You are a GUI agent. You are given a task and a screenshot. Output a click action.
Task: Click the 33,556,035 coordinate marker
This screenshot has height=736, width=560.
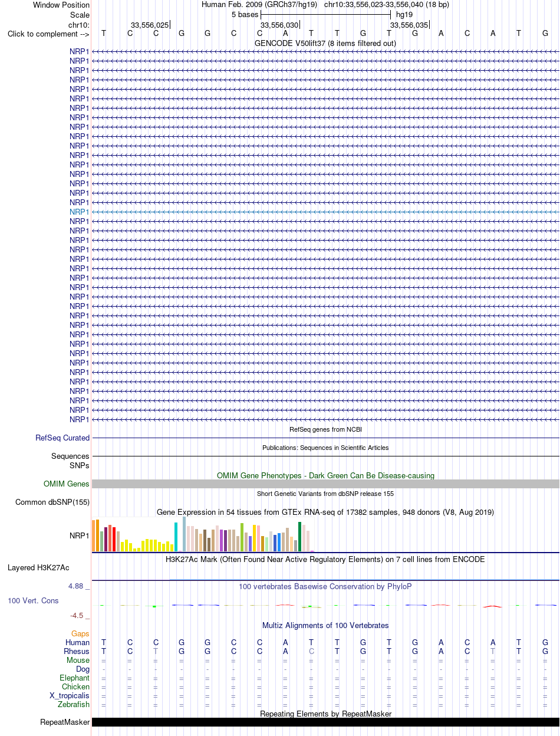(409, 25)
